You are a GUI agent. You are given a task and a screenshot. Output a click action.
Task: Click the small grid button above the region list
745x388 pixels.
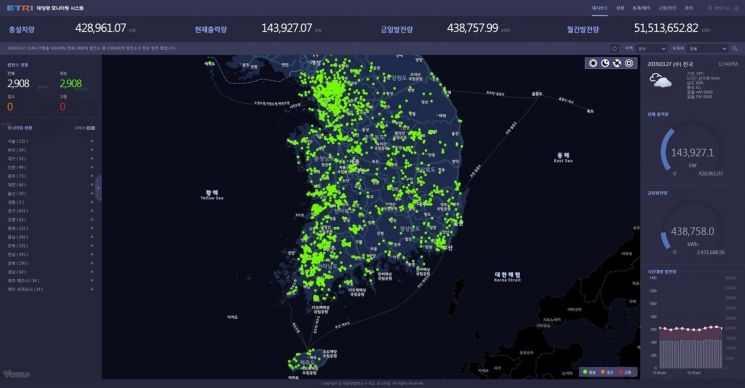click(x=91, y=128)
